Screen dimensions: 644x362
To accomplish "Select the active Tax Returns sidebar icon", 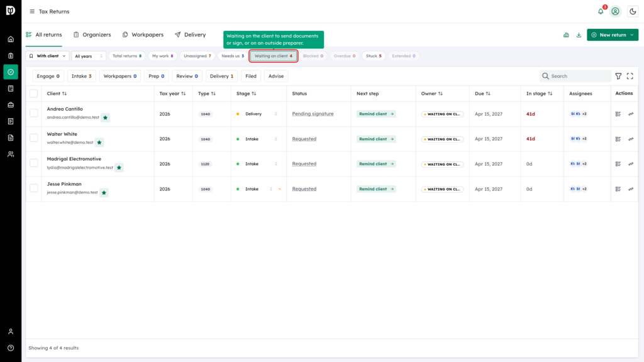I will point(11,72).
